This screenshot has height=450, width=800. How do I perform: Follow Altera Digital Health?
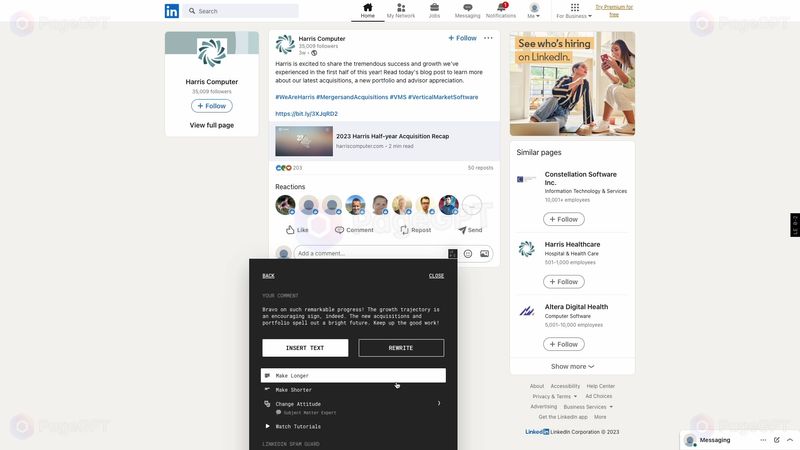564,344
